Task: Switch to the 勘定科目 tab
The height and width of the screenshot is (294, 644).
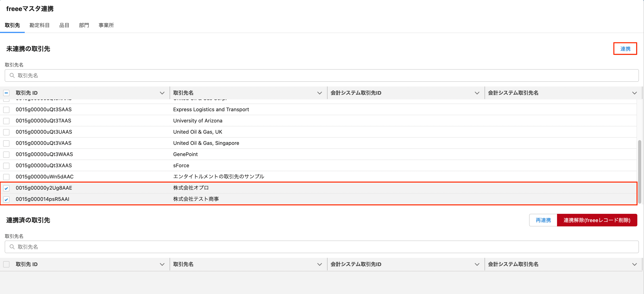Action: tap(39, 25)
